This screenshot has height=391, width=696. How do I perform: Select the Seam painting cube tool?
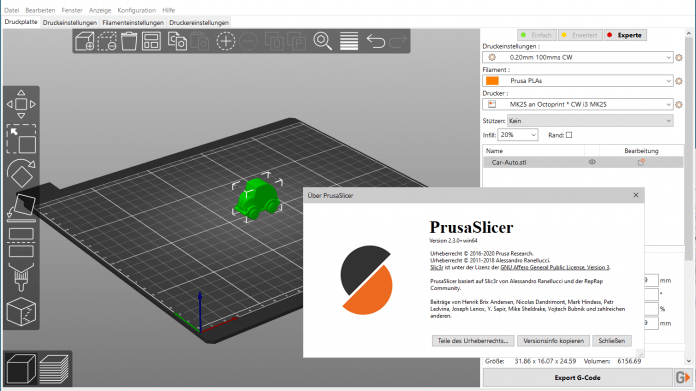(x=21, y=312)
